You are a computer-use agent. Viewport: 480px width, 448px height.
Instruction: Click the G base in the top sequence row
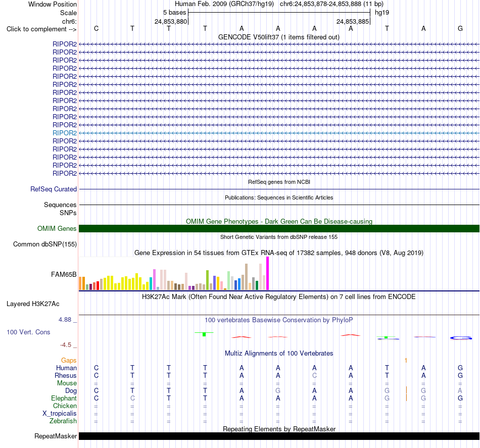point(460,28)
